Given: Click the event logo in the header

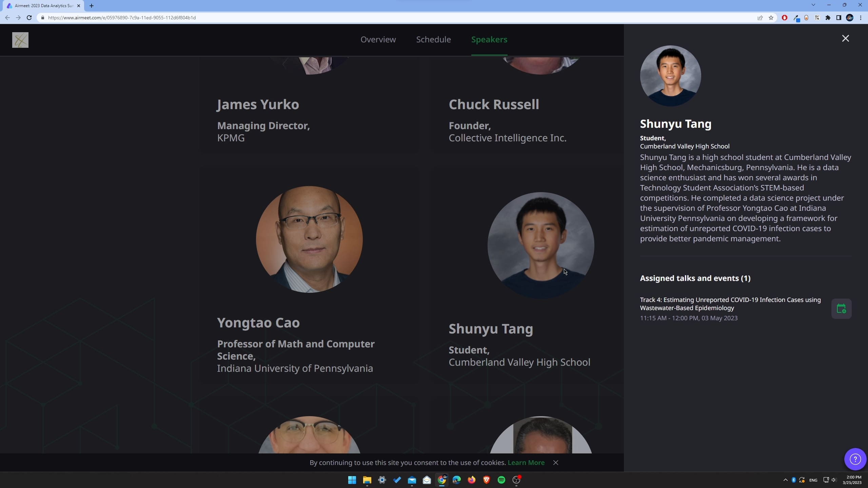Looking at the screenshot, I should click(20, 40).
